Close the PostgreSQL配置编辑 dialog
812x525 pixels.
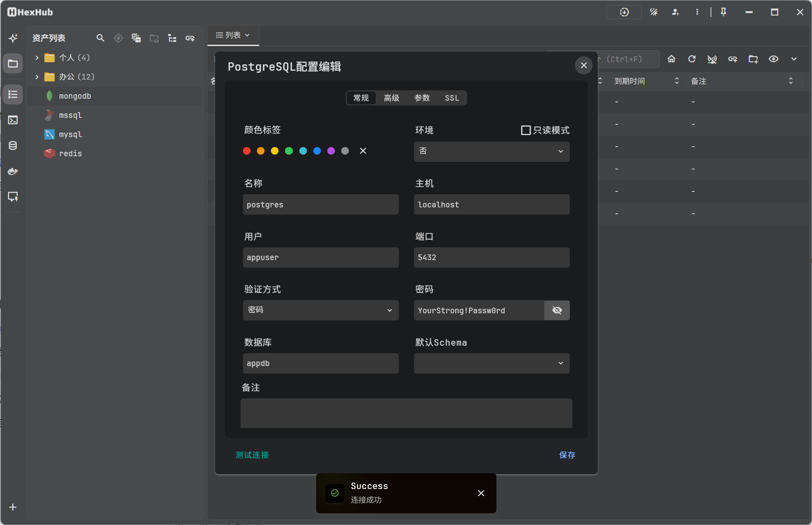click(584, 65)
